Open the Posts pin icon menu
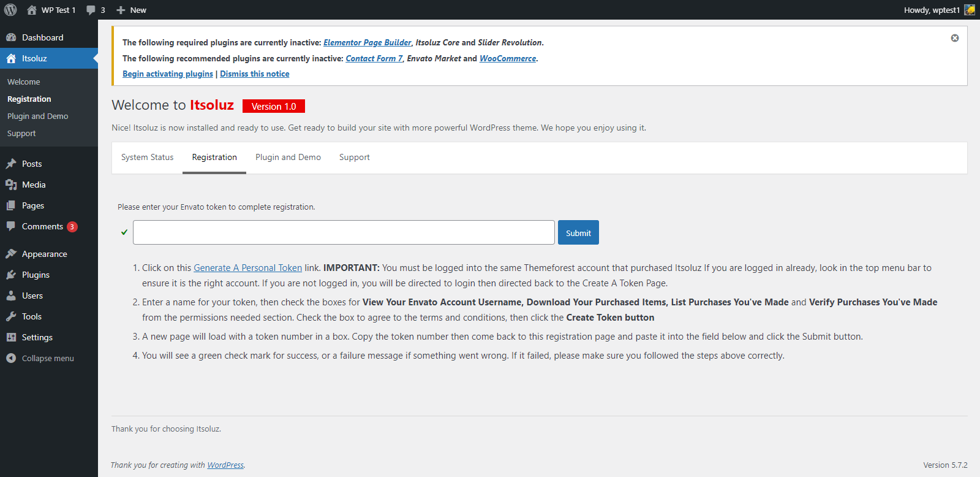This screenshot has width=980, height=477. [11, 164]
